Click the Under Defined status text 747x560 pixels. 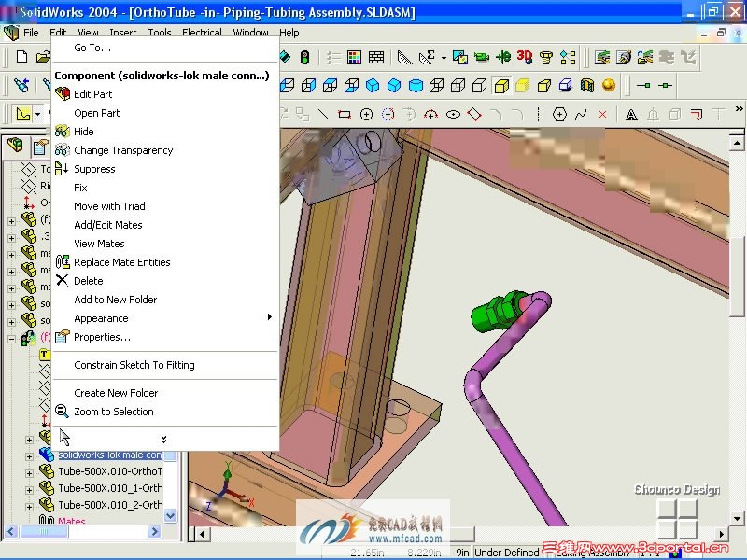coord(506,552)
